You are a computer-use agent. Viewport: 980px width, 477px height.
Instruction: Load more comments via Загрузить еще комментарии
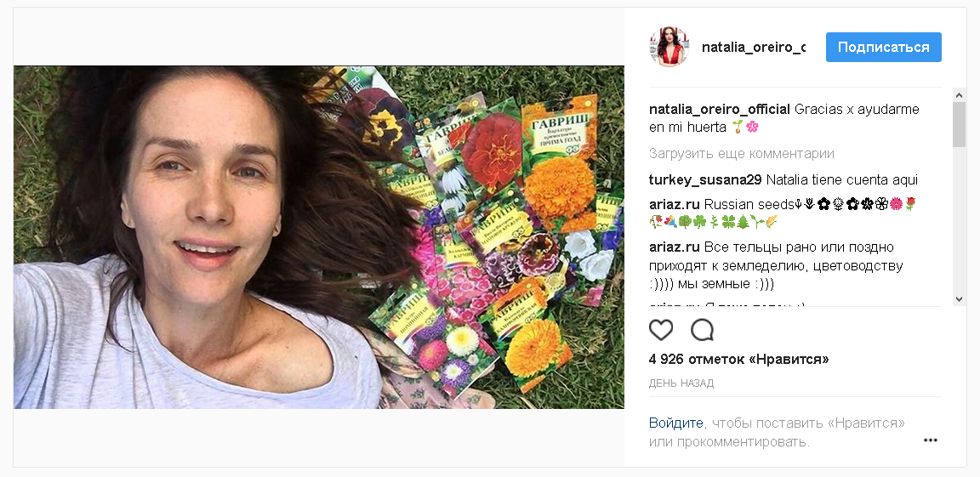(x=741, y=154)
